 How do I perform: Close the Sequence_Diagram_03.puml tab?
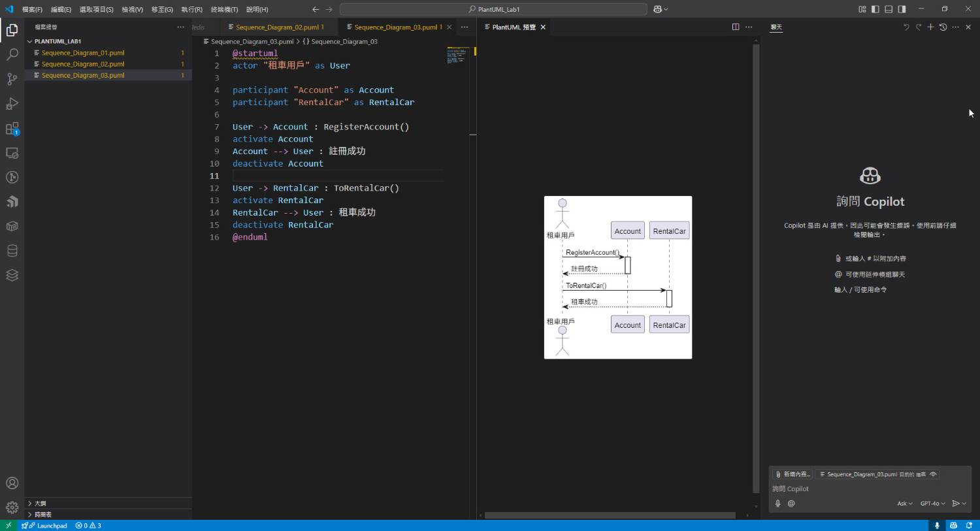click(449, 27)
